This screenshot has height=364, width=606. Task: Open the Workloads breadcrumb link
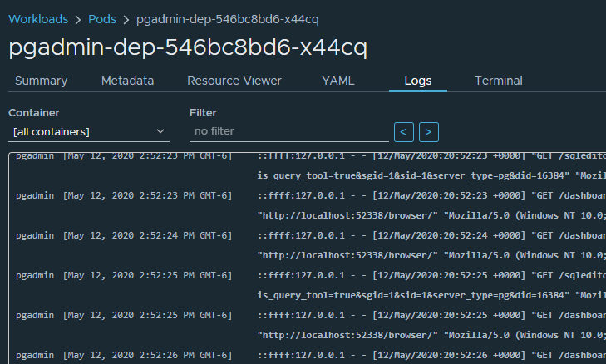pyautogui.click(x=38, y=19)
